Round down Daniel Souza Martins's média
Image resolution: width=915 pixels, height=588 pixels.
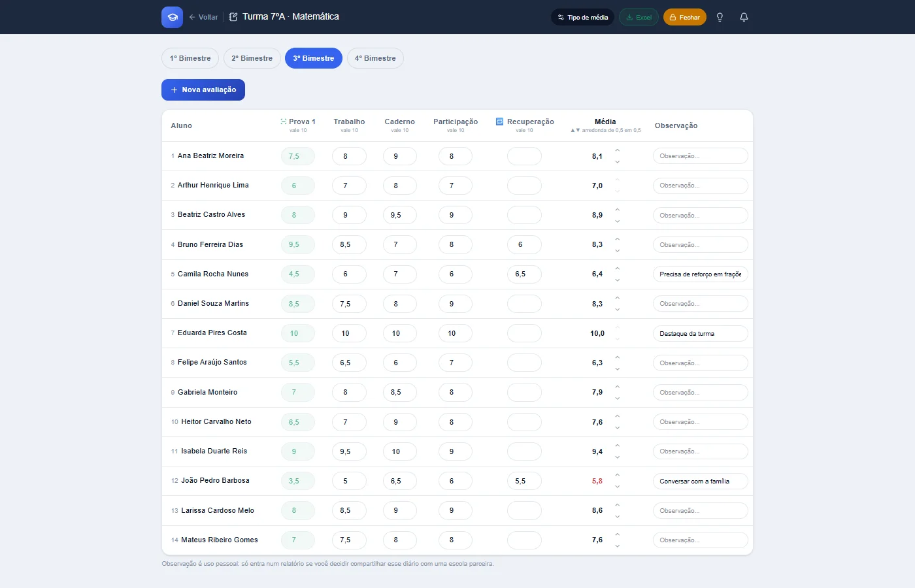click(x=617, y=309)
